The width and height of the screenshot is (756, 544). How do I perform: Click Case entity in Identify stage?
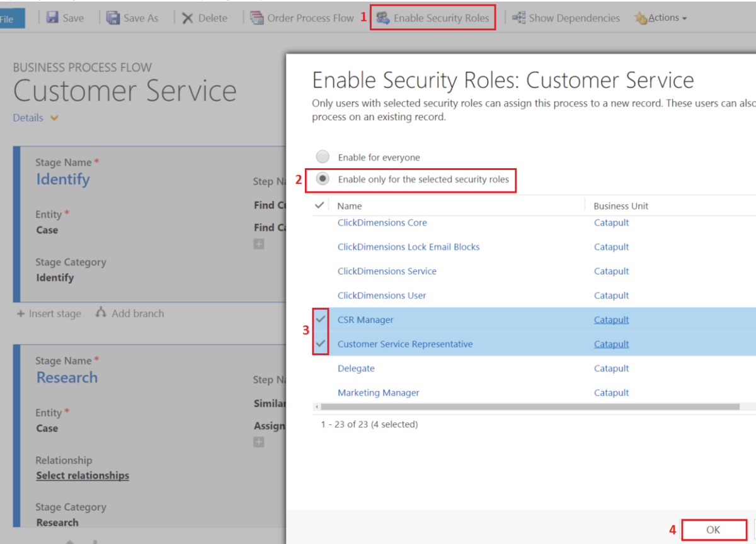tap(47, 230)
